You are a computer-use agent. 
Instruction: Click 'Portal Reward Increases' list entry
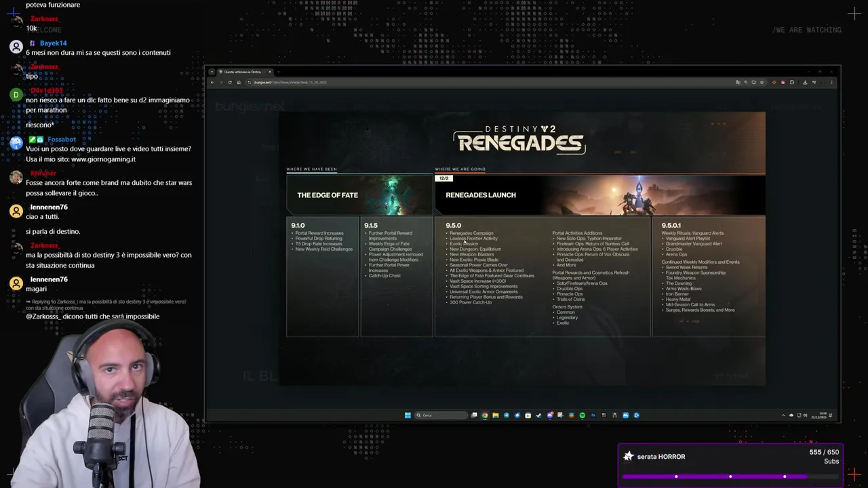(x=319, y=233)
